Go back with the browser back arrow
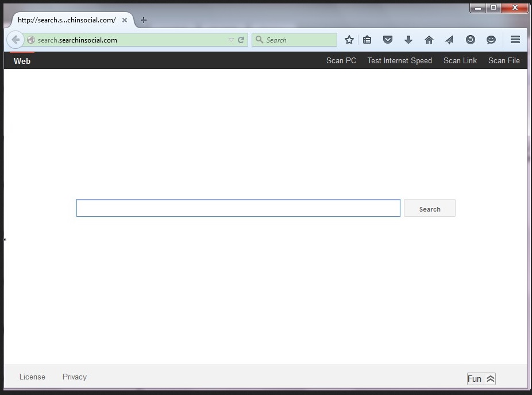Screen dimensions: 532x395 coord(16,40)
